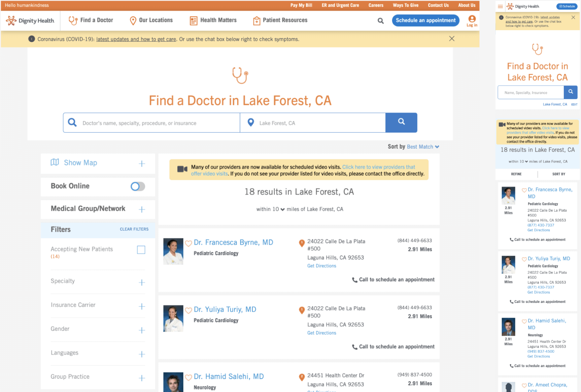Click the Lake Forest, CA location field
The image size is (581, 392).
point(313,123)
